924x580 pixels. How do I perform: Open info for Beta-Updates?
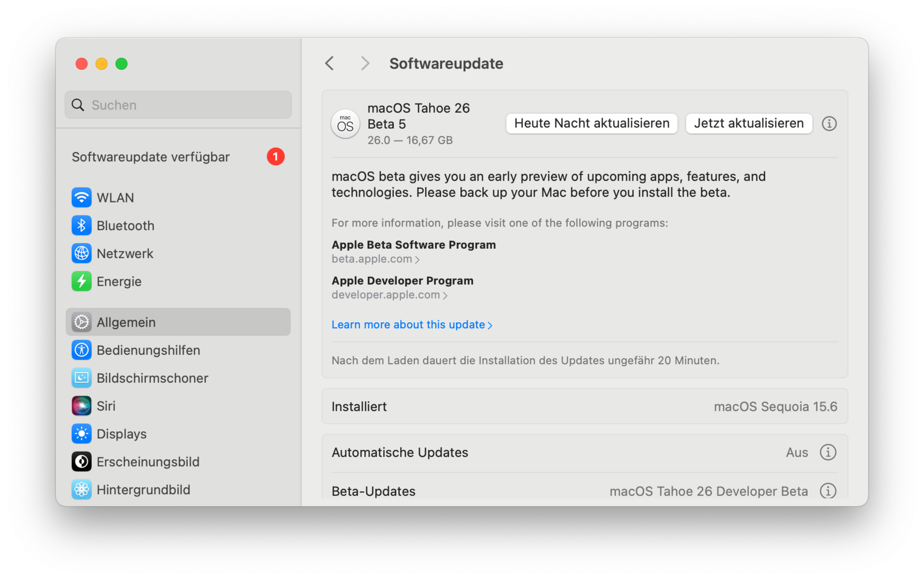coord(828,491)
